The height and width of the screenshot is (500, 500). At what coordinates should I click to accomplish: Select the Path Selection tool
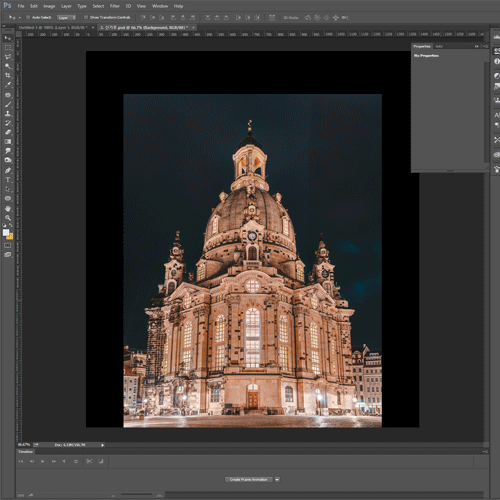coord(8,189)
